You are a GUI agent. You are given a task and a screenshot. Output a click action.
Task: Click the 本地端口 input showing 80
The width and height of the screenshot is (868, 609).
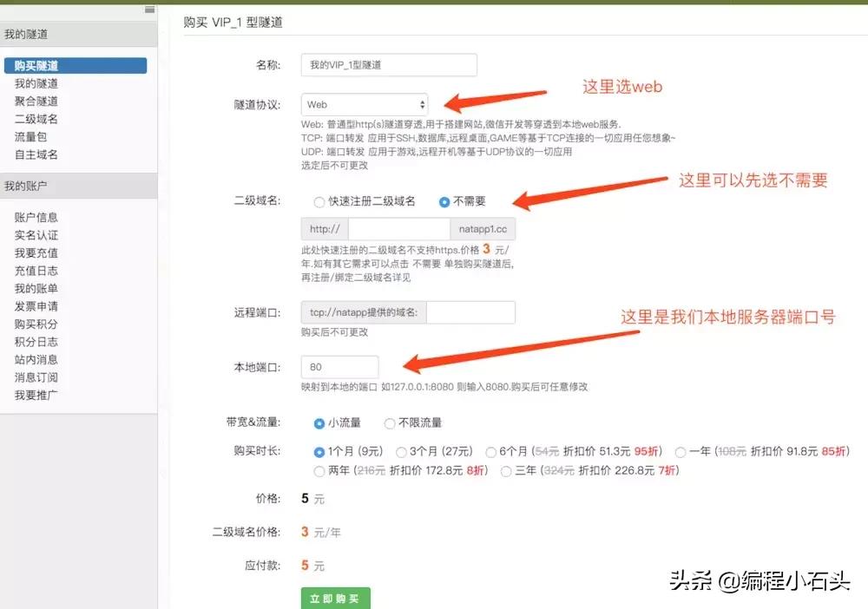click(339, 367)
